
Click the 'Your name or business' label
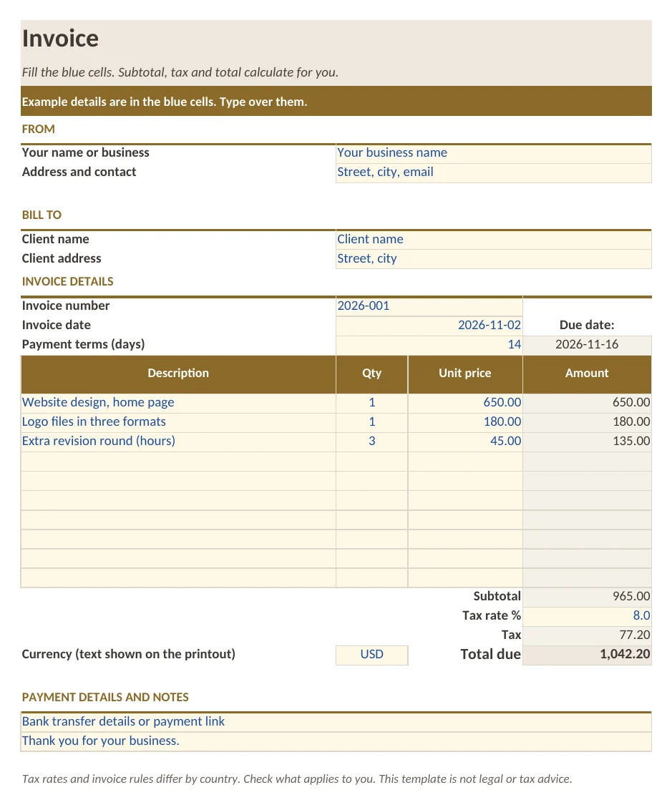(85, 153)
